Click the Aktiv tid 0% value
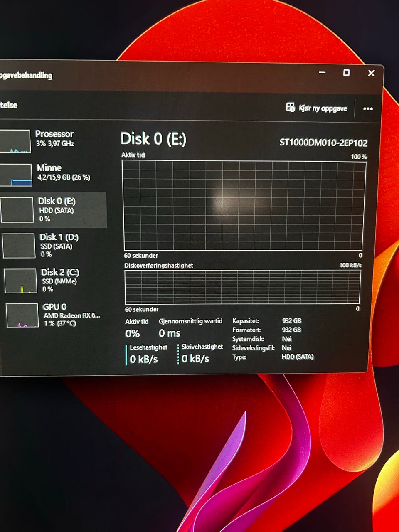The width and height of the screenshot is (399, 532). [133, 334]
